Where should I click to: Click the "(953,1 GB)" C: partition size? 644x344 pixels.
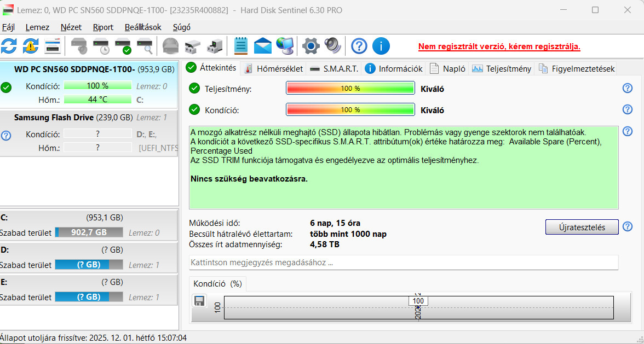pos(104,218)
